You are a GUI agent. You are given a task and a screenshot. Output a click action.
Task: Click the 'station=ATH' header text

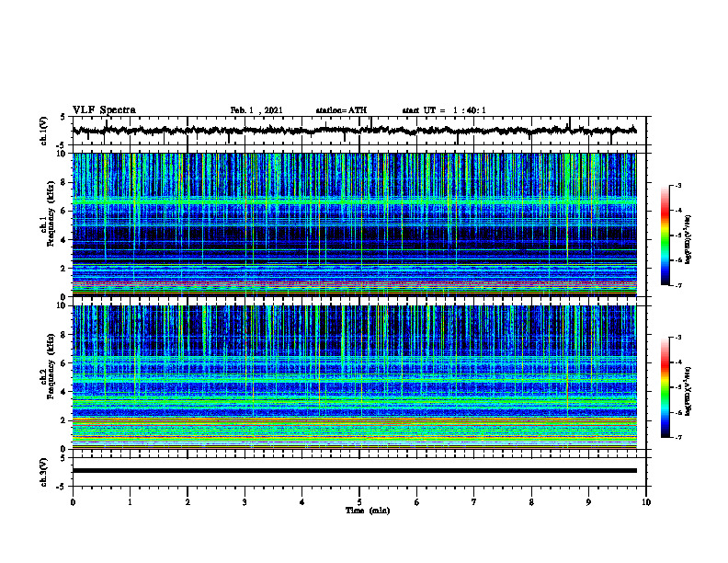click(341, 110)
